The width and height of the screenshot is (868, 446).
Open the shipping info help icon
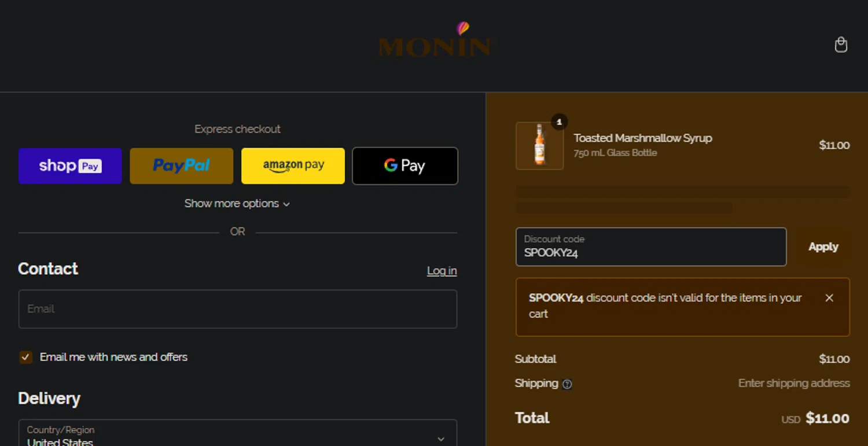coord(567,384)
